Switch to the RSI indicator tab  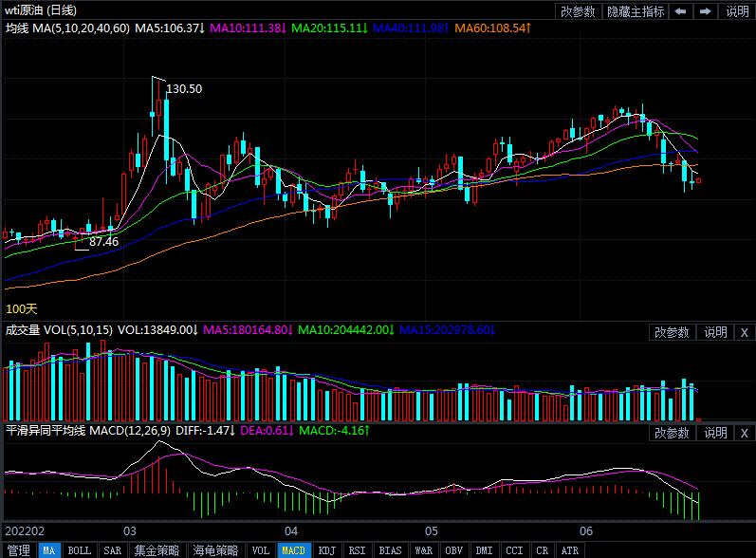click(x=357, y=550)
